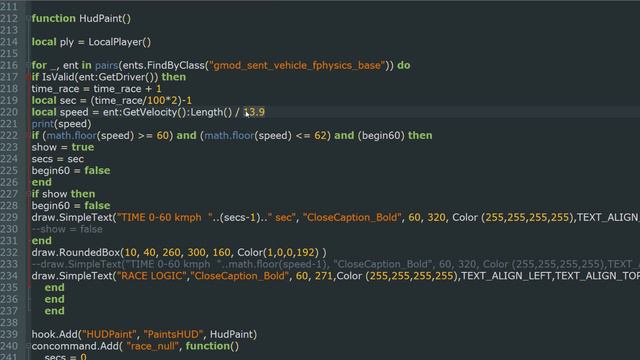Click the "race_null" string on line 240
This screenshot has width=640, height=360.
pos(153,346)
